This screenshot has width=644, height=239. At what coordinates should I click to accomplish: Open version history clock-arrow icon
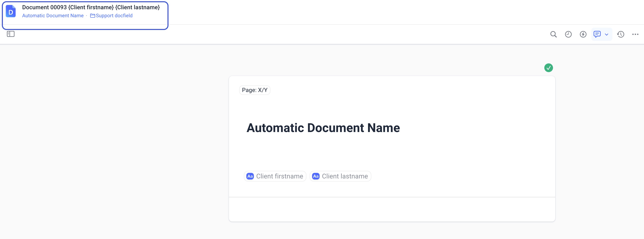click(x=621, y=34)
